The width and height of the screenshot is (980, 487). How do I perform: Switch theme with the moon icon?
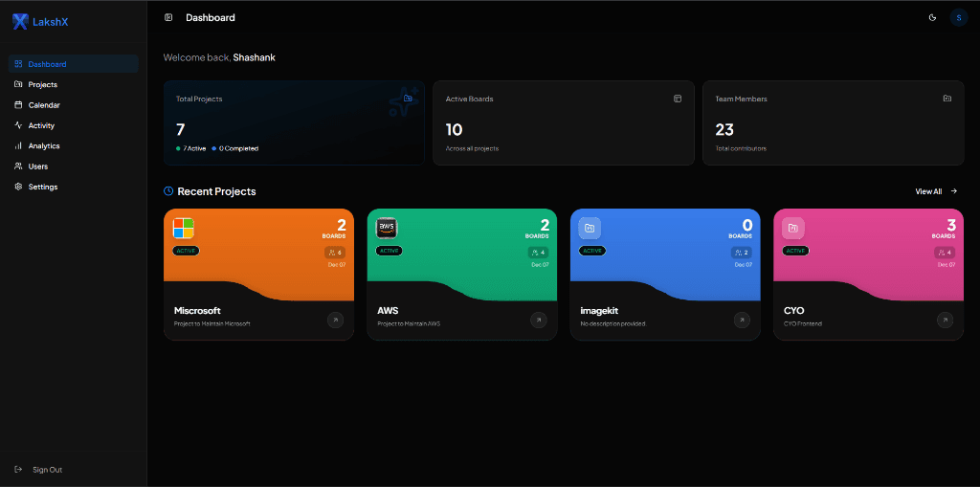point(932,17)
